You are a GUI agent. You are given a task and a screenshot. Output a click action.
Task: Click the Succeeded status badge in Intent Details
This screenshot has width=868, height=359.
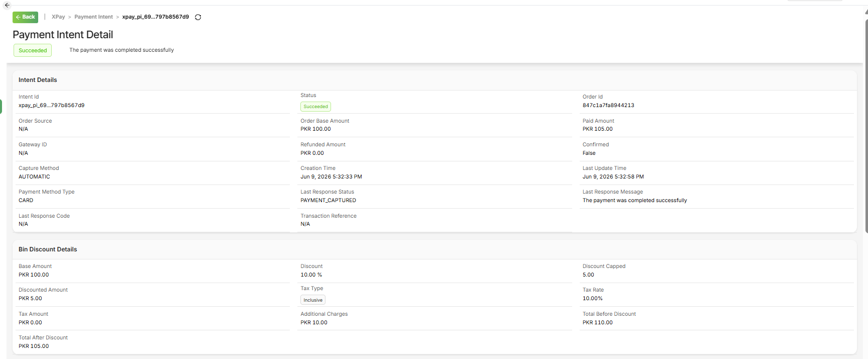click(315, 107)
